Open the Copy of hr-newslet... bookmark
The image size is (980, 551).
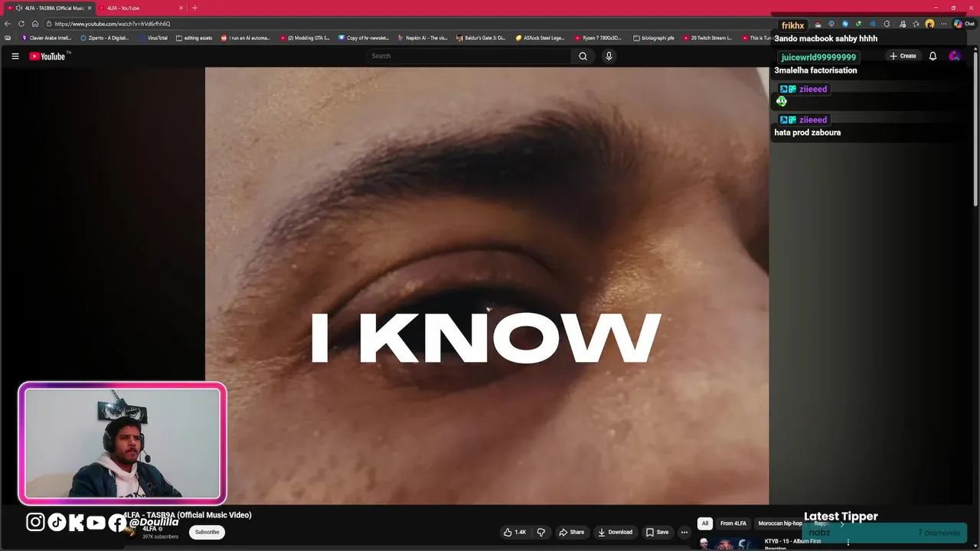tap(364, 37)
